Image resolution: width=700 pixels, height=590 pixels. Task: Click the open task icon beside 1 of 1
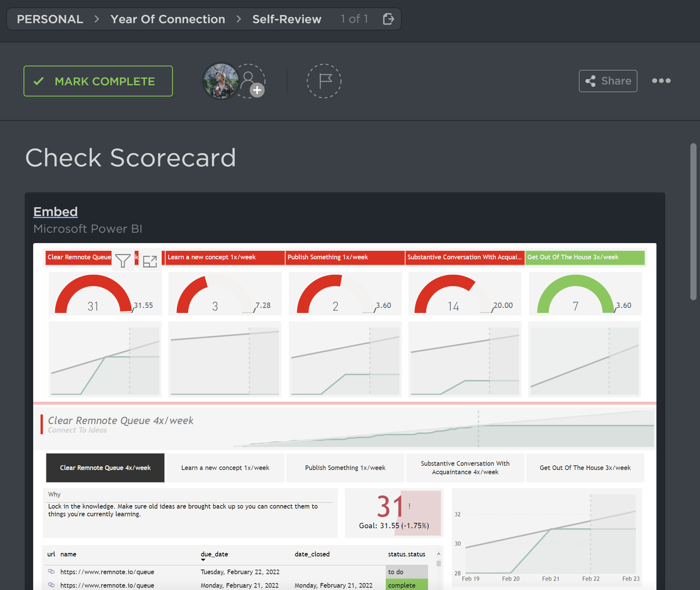pos(388,19)
